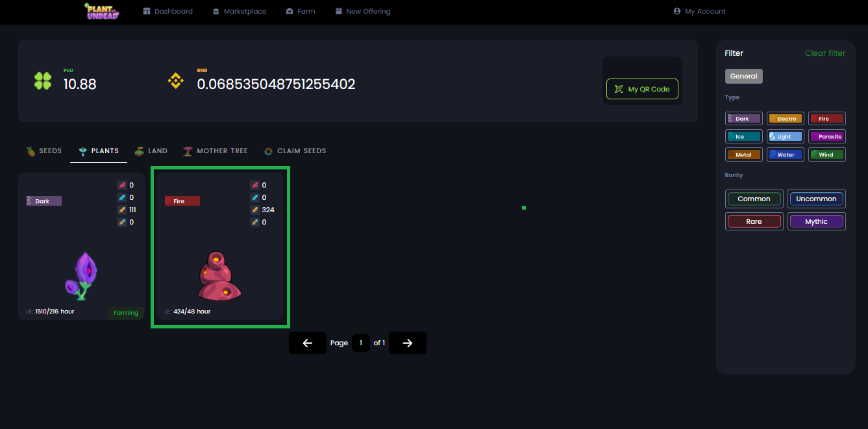Toggle the Dark type filter

coord(743,119)
